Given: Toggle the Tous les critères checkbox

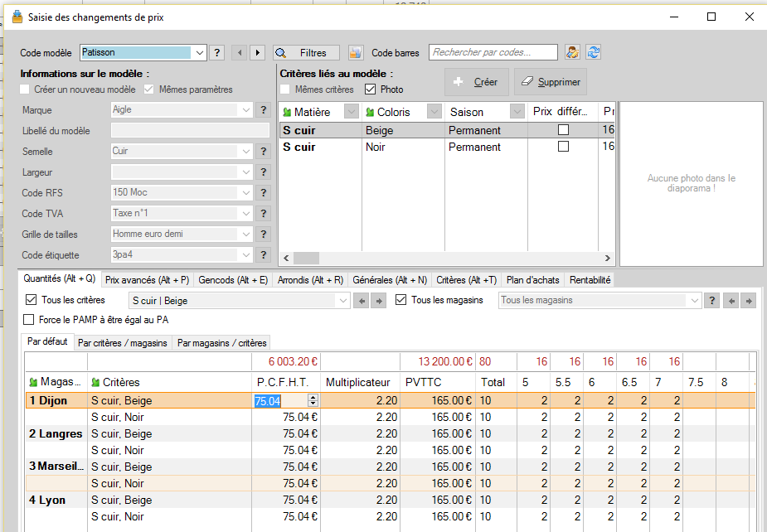Looking at the screenshot, I should (32, 300).
